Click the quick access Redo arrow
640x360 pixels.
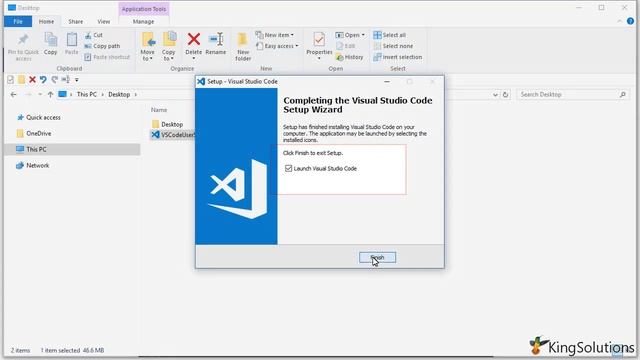coord(54,80)
